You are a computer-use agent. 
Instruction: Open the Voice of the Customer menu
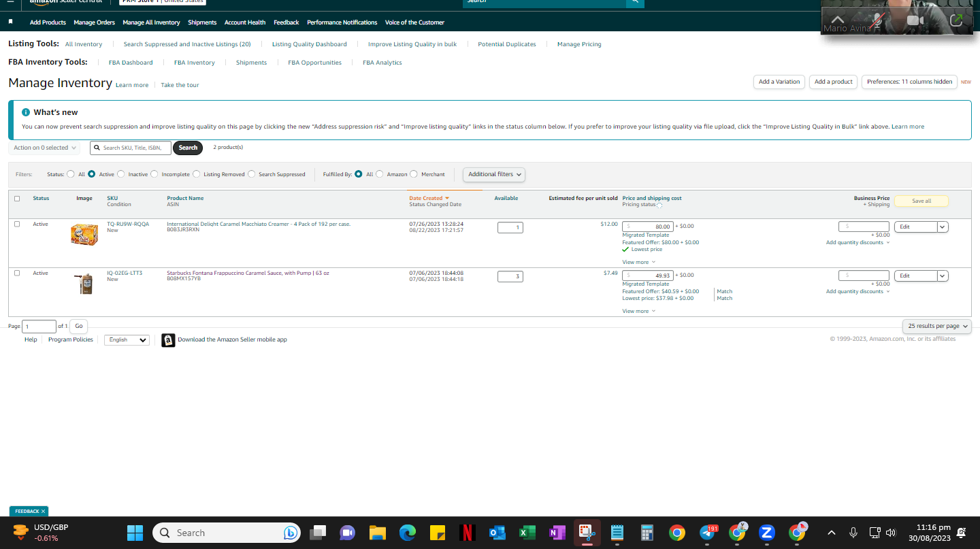pos(414,22)
